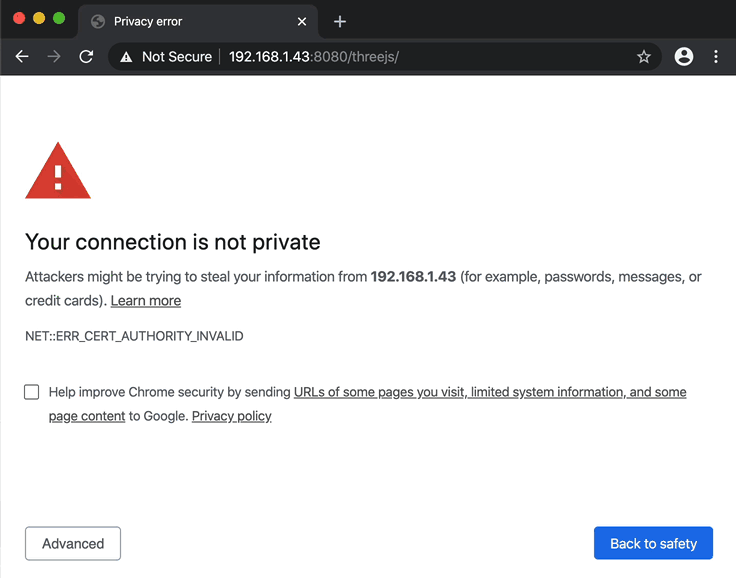This screenshot has height=578, width=736.
Task: Minimize the window with the yellow button
Action: [x=39, y=19]
